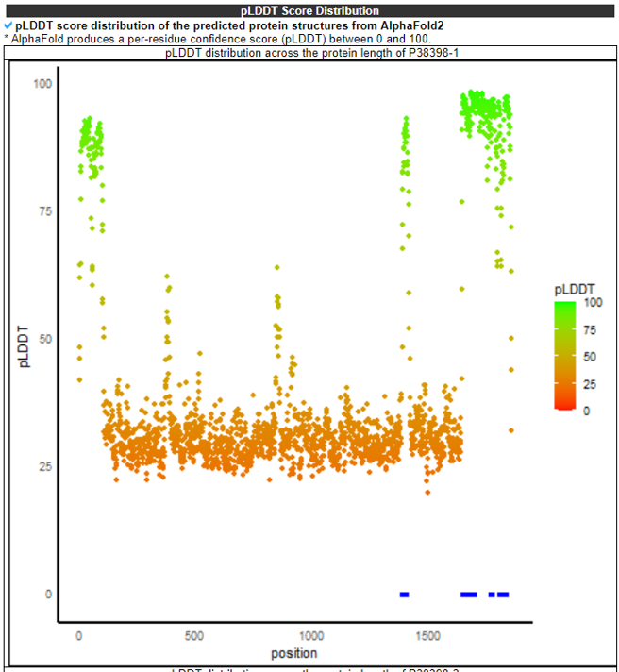Image resolution: width=619 pixels, height=672 pixels.
Task: Click the vertical 'pLDDT' y-axis label
Action: [x=26, y=346]
